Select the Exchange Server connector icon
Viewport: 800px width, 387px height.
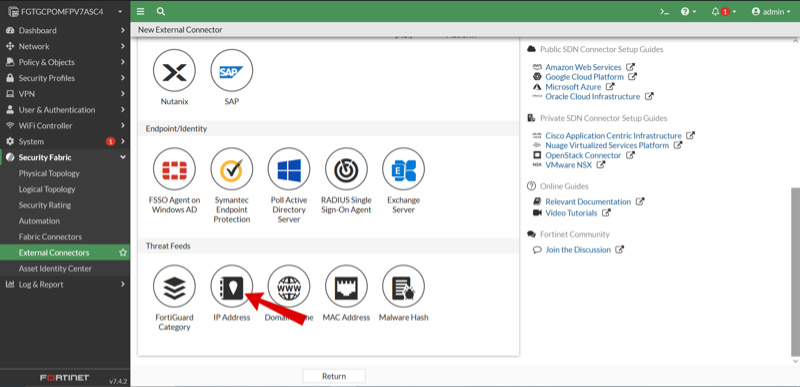coord(404,169)
